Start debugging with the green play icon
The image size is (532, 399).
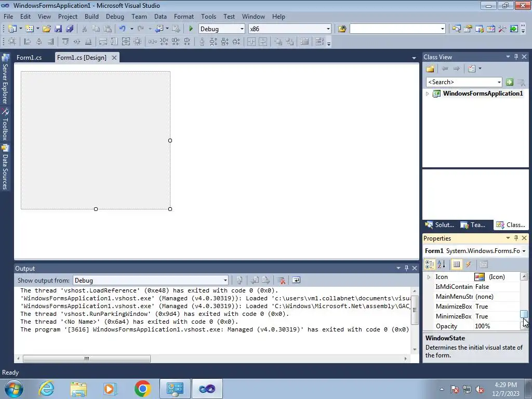(x=191, y=29)
